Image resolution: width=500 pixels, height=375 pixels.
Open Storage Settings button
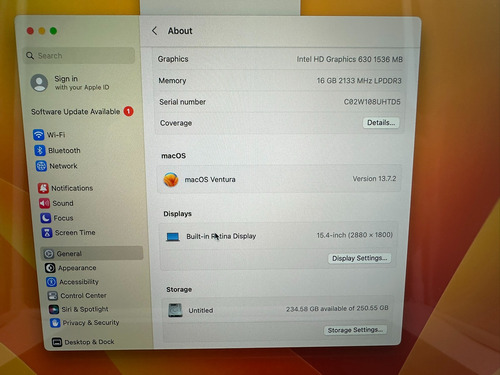tap(355, 330)
